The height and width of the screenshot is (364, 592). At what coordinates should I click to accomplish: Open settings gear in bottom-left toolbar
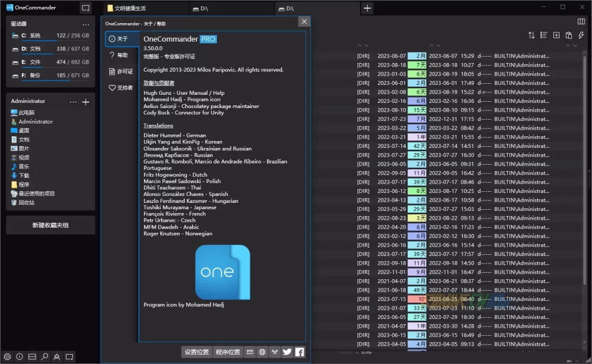click(8, 356)
